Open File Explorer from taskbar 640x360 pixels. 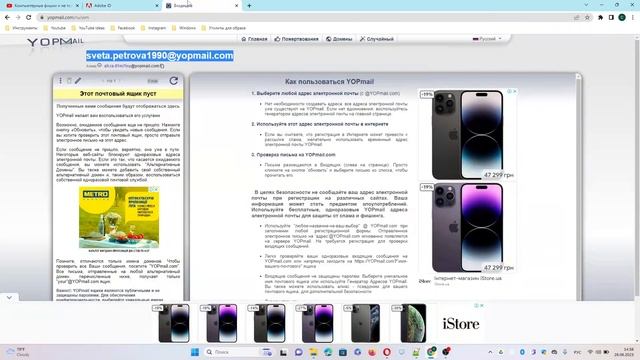[313, 352]
